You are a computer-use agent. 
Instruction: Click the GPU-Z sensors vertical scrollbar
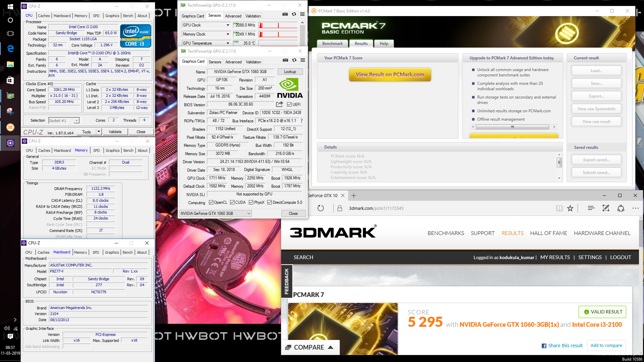pyautogui.click(x=302, y=33)
